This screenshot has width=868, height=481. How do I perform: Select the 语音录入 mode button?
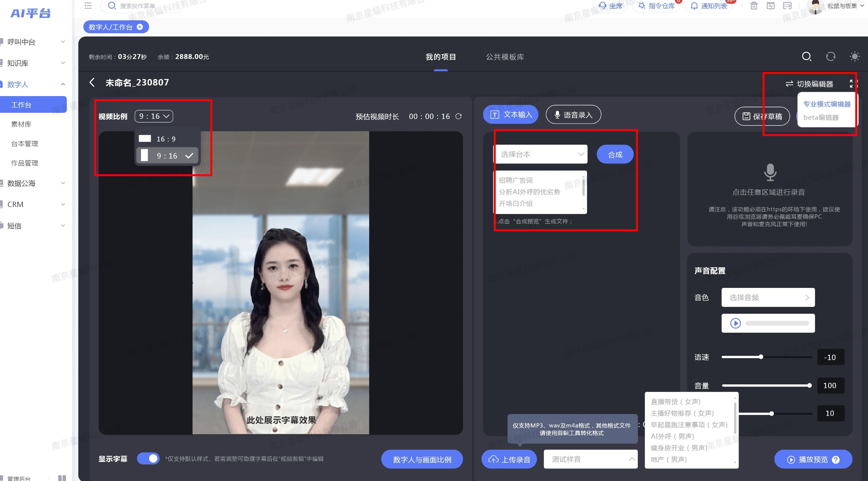pyautogui.click(x=573, y=114)
